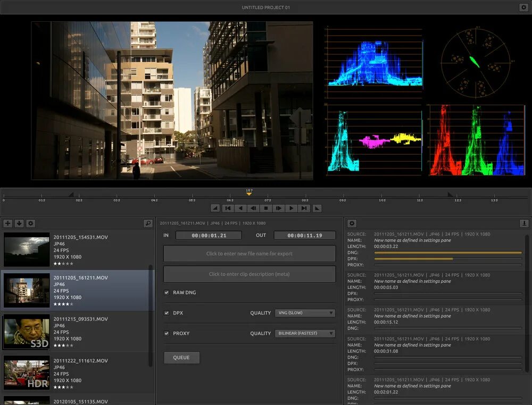This screenshot has width=532, height=405.
Task: Click export icon at queue panel top right
Action: (524, 223)
